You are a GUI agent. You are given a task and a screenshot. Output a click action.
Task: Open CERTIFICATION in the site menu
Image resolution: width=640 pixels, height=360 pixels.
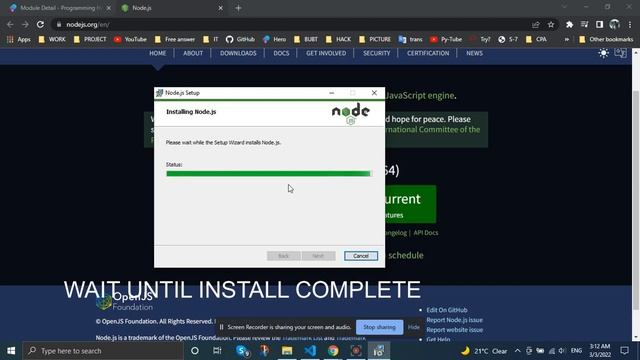click(428, 53)
